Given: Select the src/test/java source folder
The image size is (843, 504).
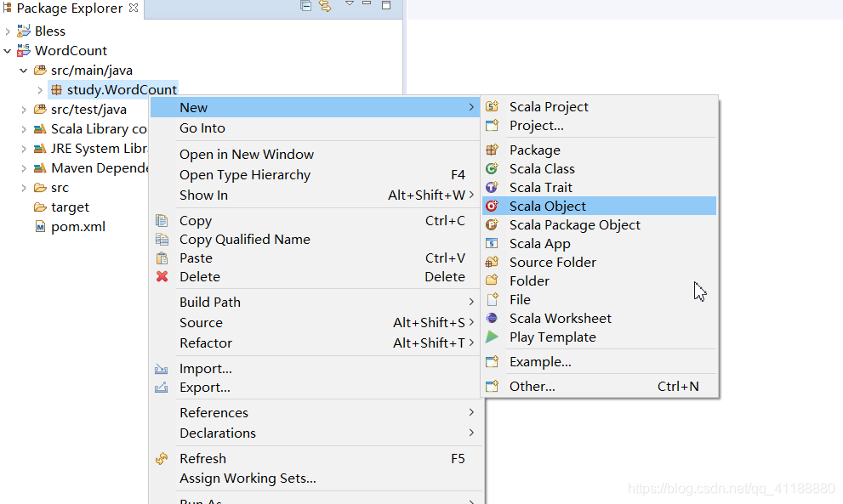Looking at the screenshot, I should coord(88,110).
